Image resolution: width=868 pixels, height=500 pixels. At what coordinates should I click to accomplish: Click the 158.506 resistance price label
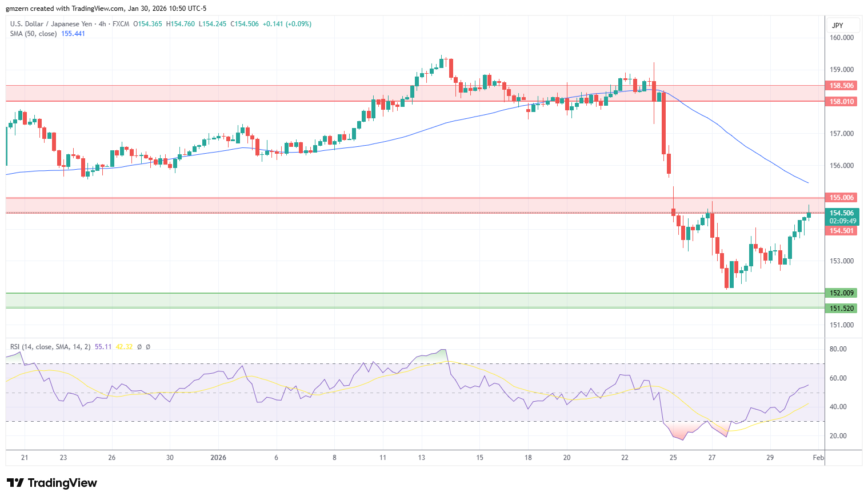842,86
